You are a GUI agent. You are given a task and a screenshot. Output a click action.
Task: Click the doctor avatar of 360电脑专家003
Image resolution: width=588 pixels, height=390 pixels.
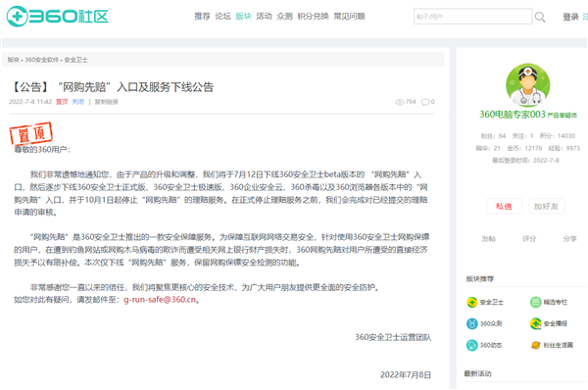tap(527, 85)
